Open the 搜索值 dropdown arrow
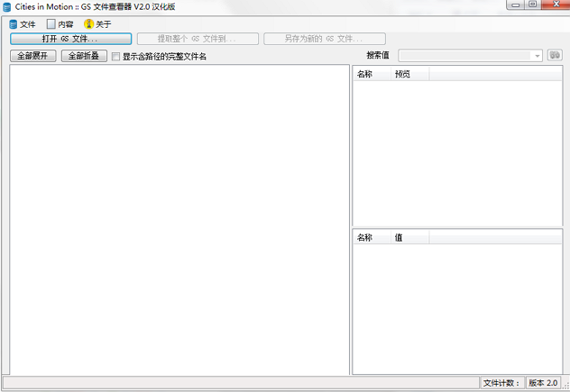 click(x=538, y=56)
